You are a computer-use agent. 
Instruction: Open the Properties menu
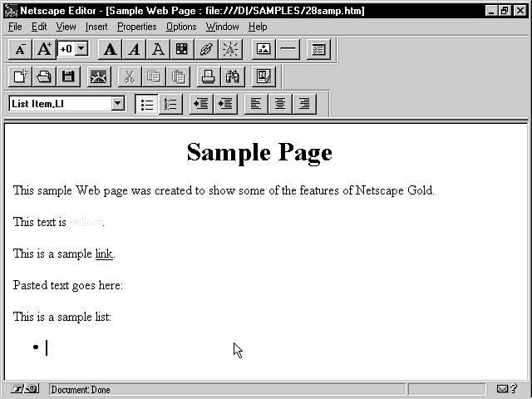pyautogui.click(x=136, y=27)
